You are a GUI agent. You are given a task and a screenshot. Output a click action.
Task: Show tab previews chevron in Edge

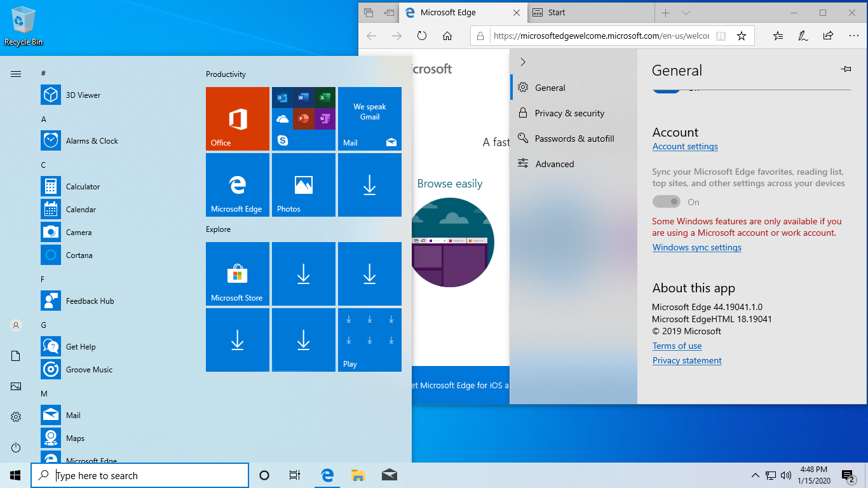[686, 13]
